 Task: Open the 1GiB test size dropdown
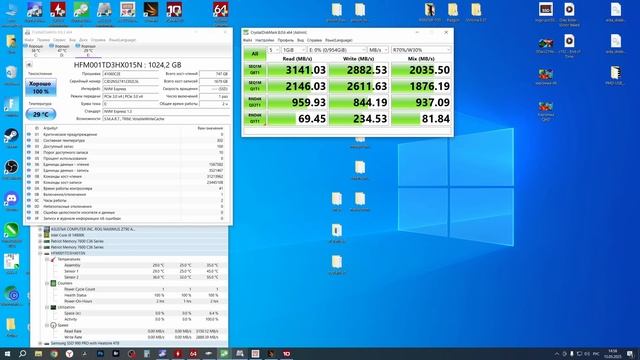(293, 50)
